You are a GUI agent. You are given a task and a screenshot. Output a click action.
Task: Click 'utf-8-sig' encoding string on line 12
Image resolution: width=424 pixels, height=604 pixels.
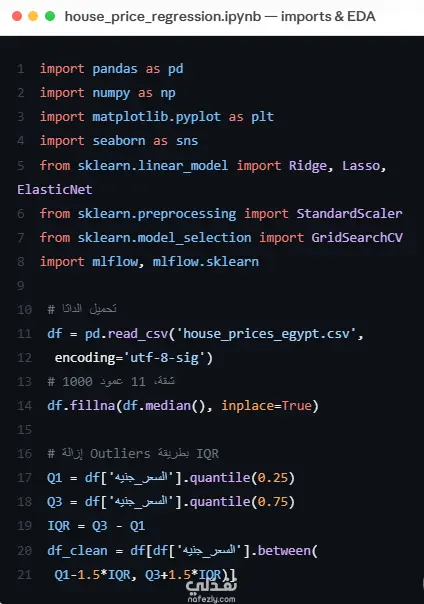[x=164, y=358]
